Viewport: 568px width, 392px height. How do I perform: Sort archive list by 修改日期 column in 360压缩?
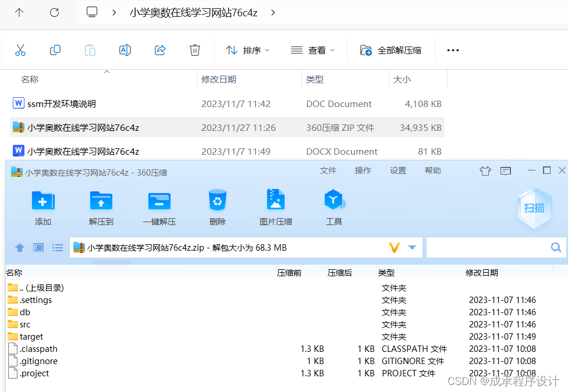482,273
